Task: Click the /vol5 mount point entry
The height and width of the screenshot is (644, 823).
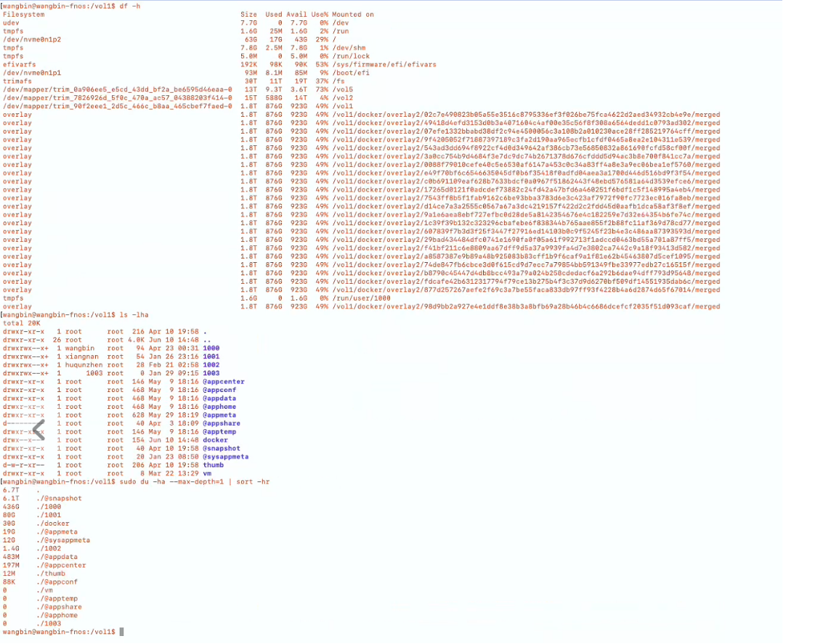Action: click(x=343, y=89)
